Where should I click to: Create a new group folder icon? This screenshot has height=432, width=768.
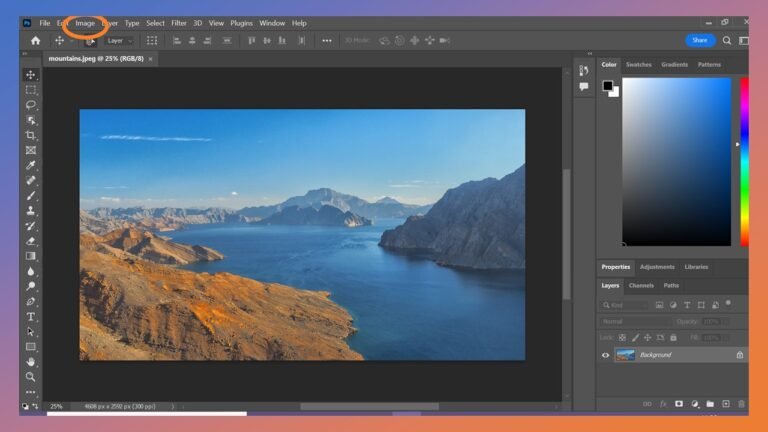click(710, 404)
